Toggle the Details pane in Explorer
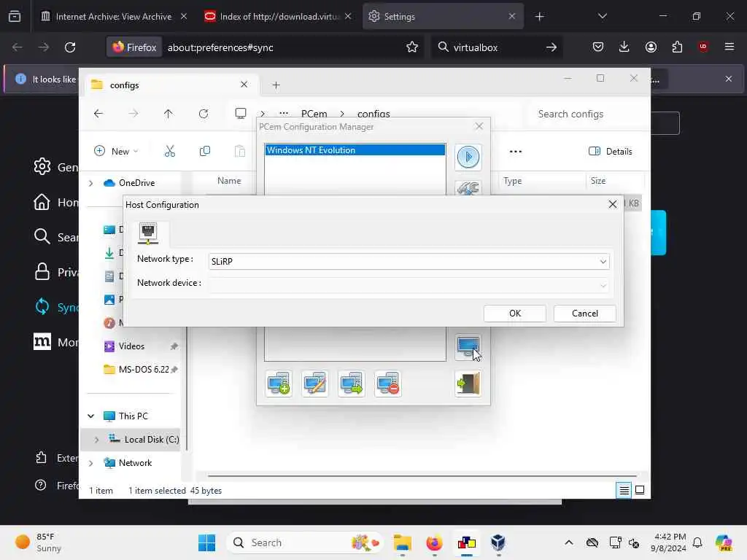This screenshot has height=560, width=747. click(x=611, y=152)
